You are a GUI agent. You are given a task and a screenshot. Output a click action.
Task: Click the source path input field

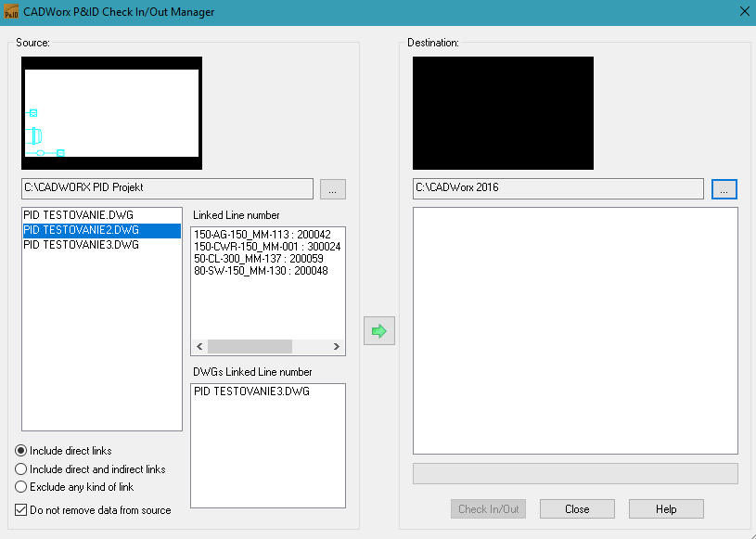167,188
